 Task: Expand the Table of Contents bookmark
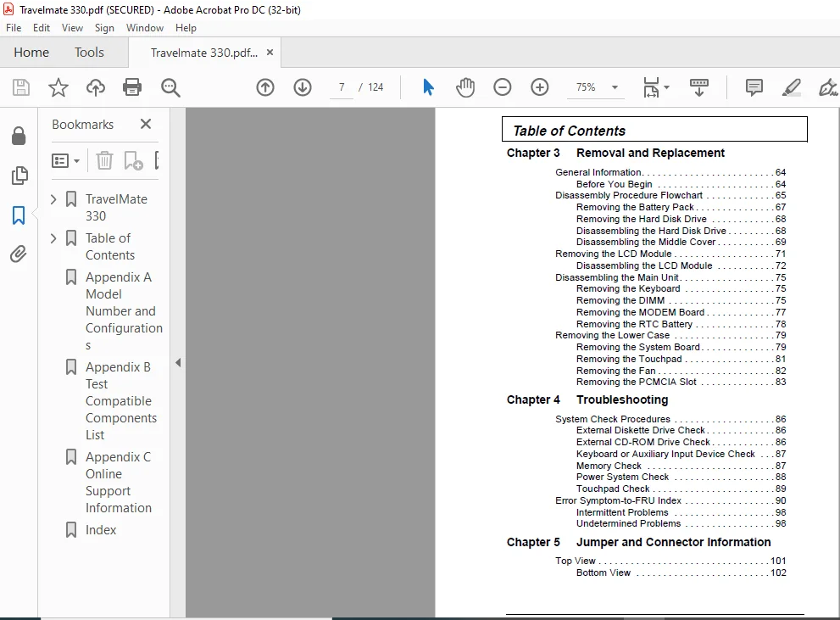pos(53,238)
